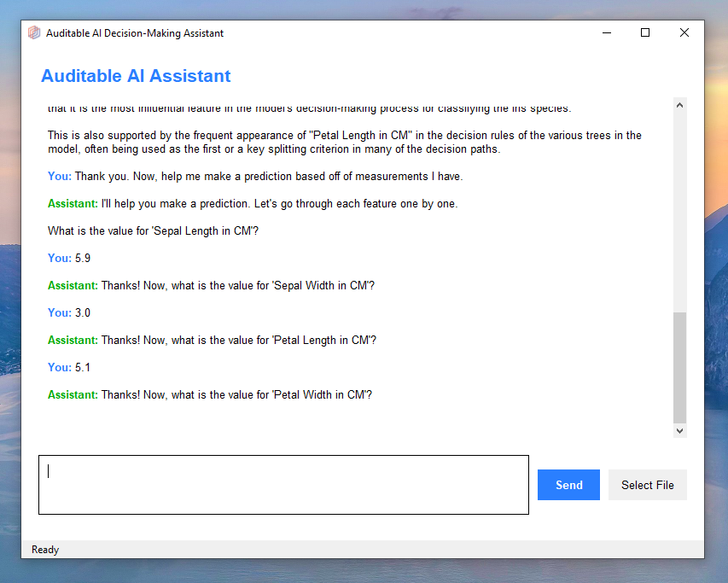Click the 'Sepal Width in CM' question

pyautogui.click(x=238, y=285)
